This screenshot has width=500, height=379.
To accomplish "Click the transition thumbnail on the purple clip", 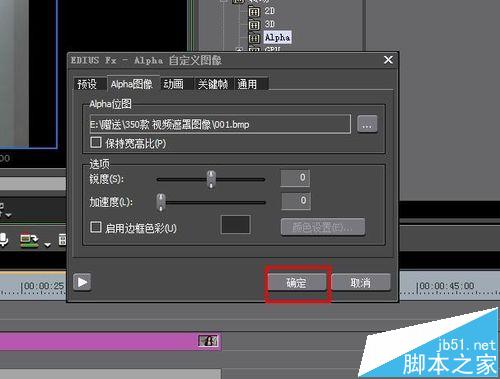I will click(x=208, y=341).
